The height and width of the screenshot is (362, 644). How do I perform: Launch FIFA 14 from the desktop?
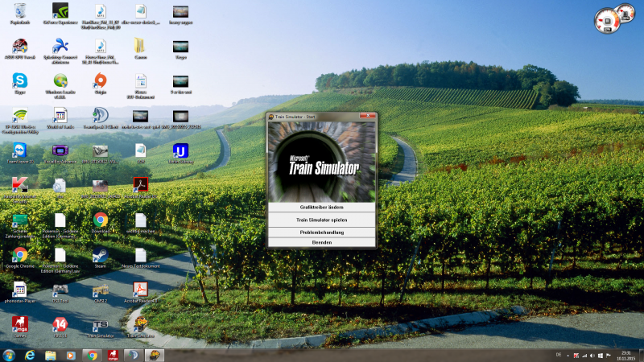pos(60,327)
